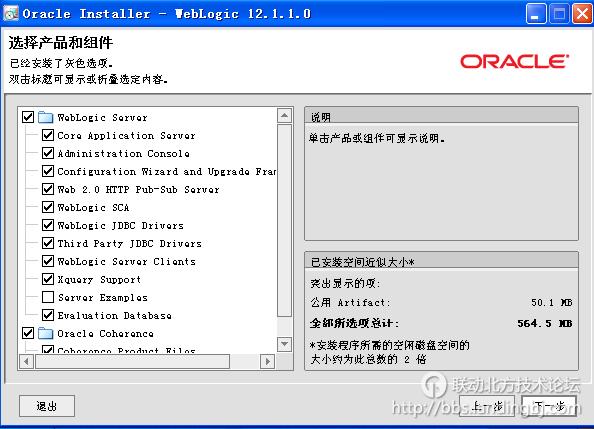Select the Oracle Coherence tree label
The height and width of the screenshot is (429, 594).
click(105, 334)
